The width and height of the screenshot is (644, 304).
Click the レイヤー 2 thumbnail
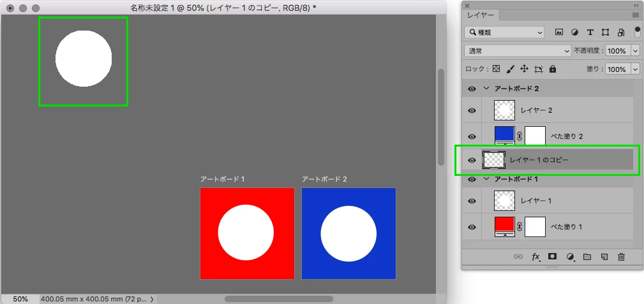pyautogui.click(x=505, y=110)
